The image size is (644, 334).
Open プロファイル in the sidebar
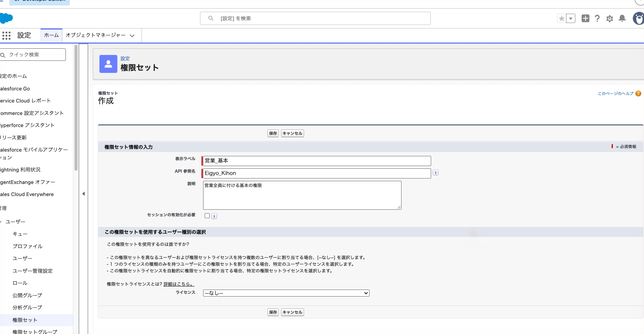click(28, 246)
